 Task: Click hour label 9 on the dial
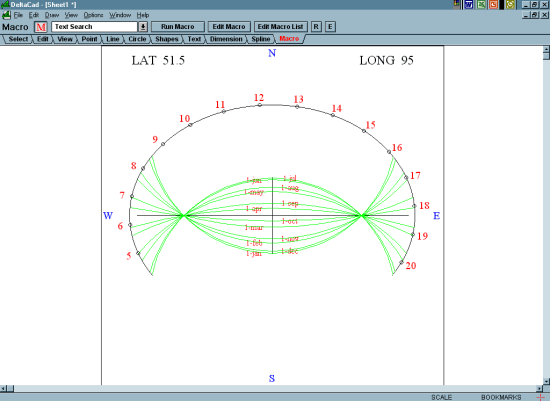pos(155,140)
